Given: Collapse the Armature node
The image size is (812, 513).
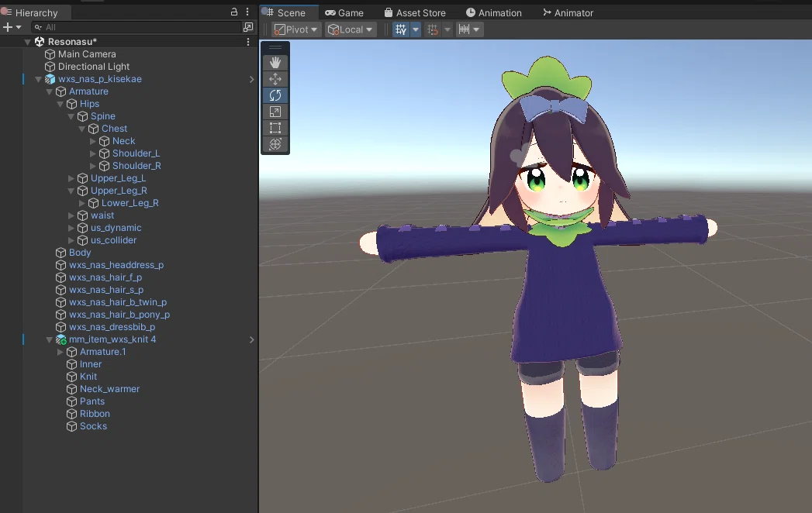Looking at the screenshot, I should pos(49,91).
